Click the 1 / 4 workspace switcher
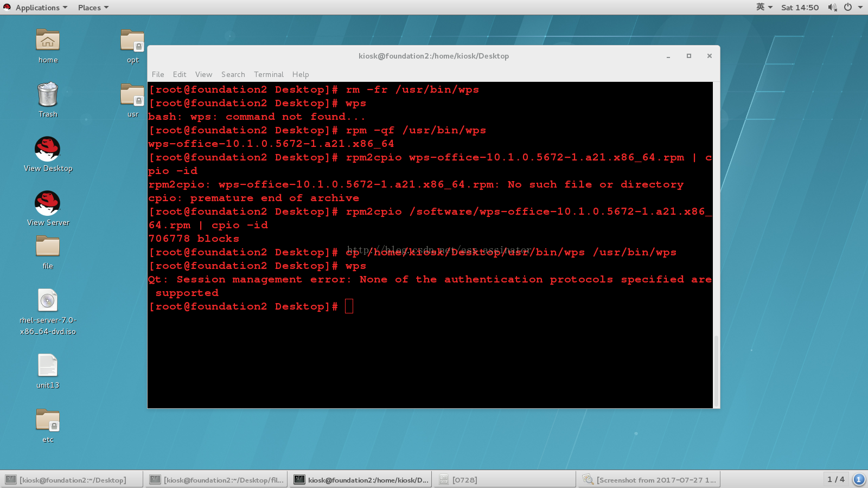The image size is (868, 488). [836, 479]
